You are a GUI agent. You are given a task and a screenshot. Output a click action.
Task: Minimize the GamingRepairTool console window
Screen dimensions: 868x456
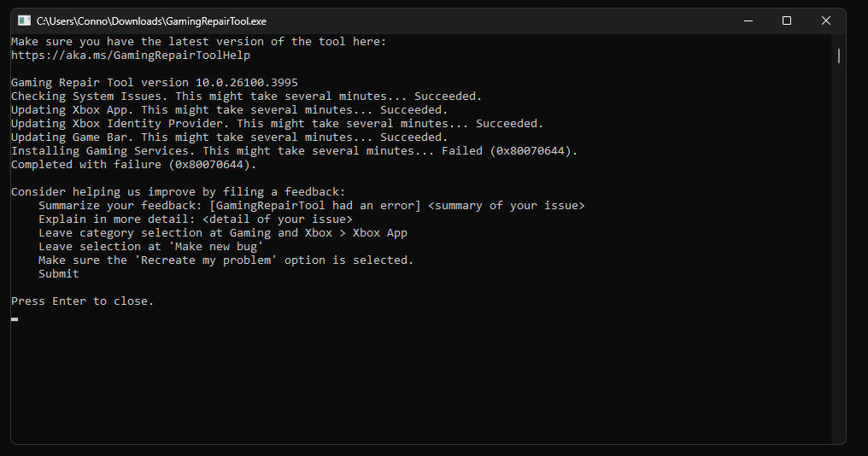(x=748, y=21)
